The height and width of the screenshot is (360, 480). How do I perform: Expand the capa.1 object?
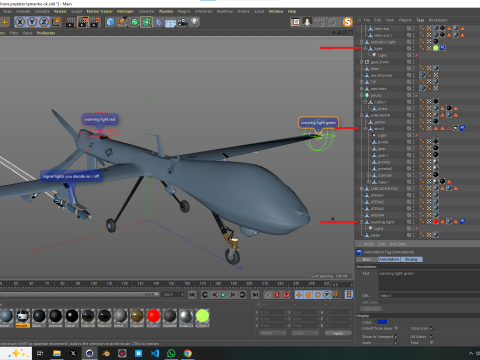(x=369, y=182)
